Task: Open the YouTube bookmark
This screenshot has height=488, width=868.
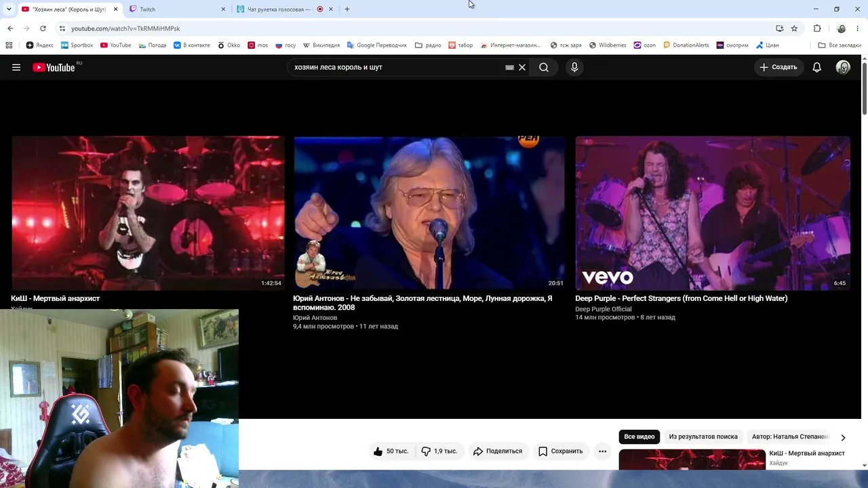Action: point(115,45)
